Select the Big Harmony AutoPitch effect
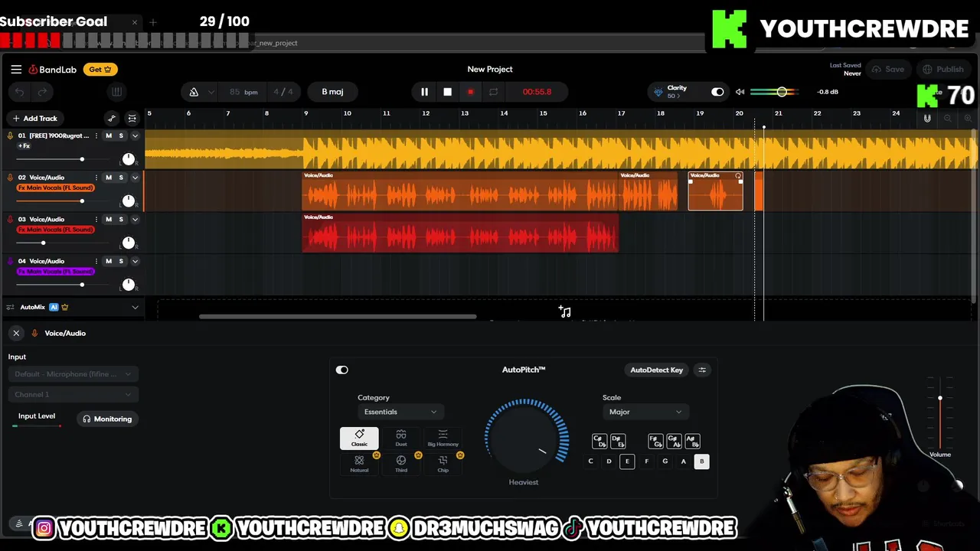 [443, 438]
